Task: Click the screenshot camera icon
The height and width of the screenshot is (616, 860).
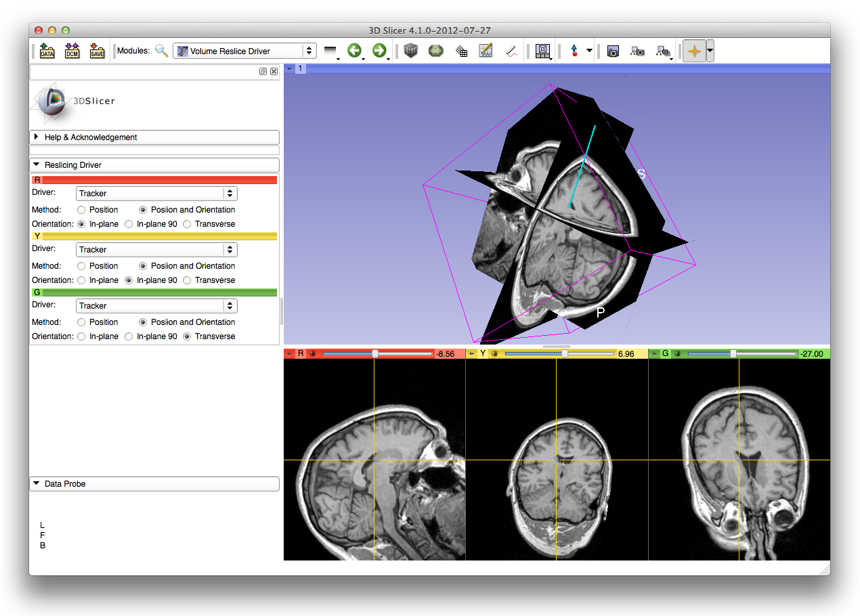Action: tap(613, 51)
